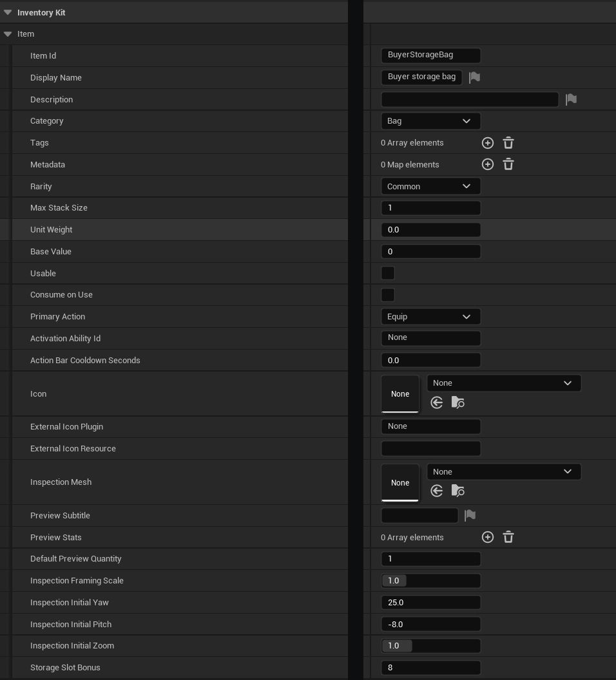Click the Display Name localization flag icon
This screenshot has width=616, height=680.
tap(475, 77)
